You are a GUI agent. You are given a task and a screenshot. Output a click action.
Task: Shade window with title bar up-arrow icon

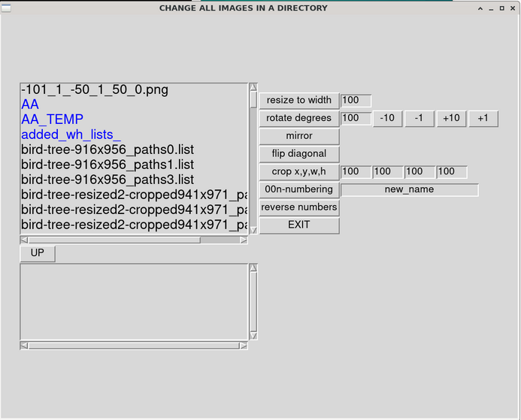[480, 8]
